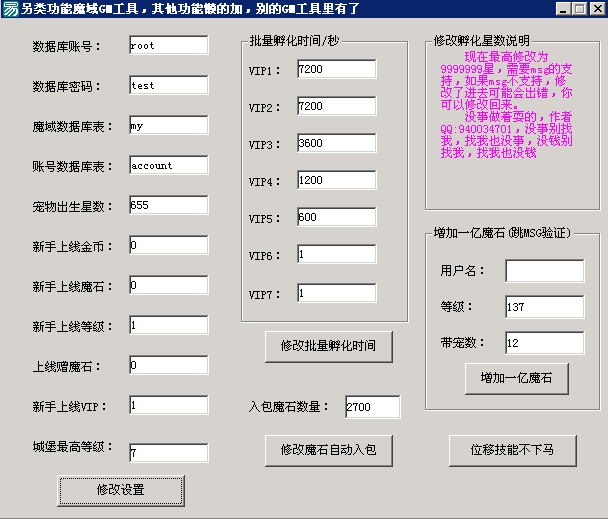Viewport: 608px width, 519px height.
Task: Focus the empty 用户名 input field
Action: pyautogui.click(x=544, y=271)
